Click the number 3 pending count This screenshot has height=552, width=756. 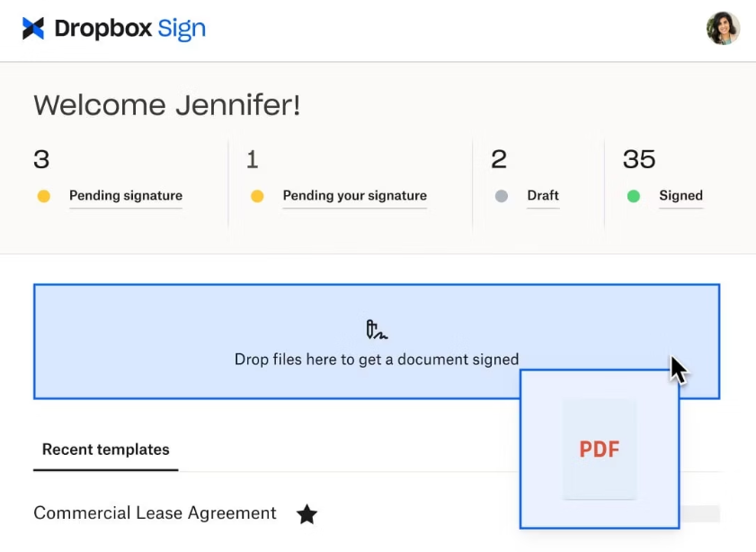tap(41, 160)
